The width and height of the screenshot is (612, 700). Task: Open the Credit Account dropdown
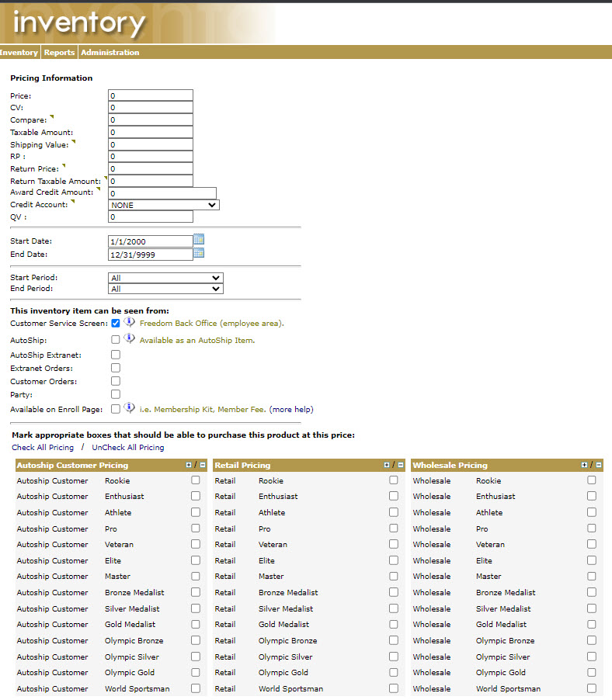pos(164,205)
